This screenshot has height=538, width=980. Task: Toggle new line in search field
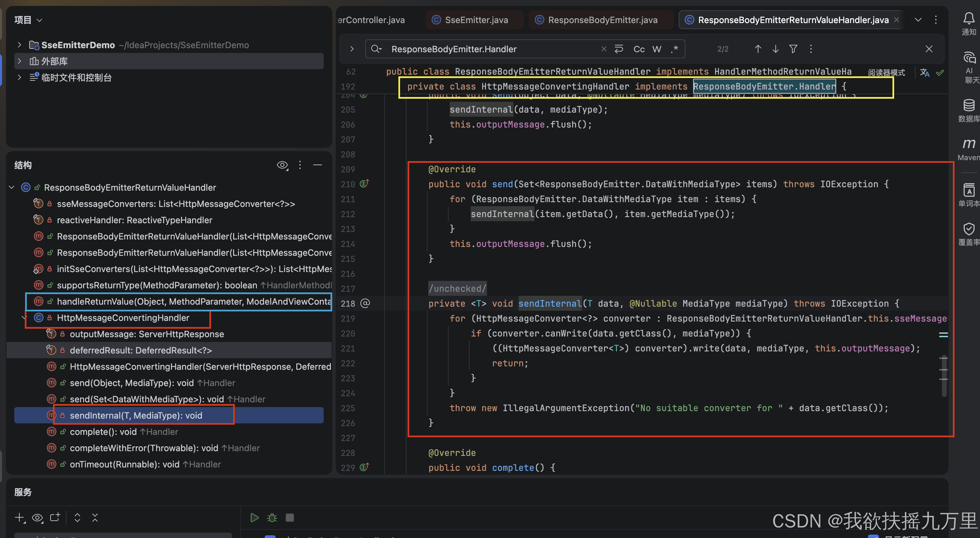tap(619, 49)
